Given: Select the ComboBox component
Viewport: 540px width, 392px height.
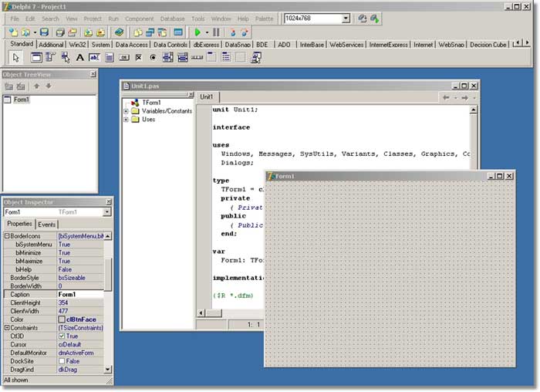Looking at the screenshot, I should tap(183, 57).
